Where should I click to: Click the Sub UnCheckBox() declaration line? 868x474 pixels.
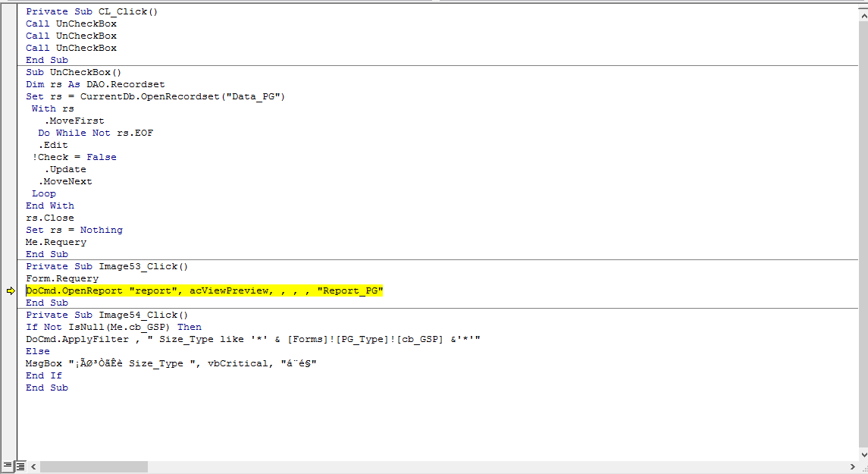pos(73,72)
